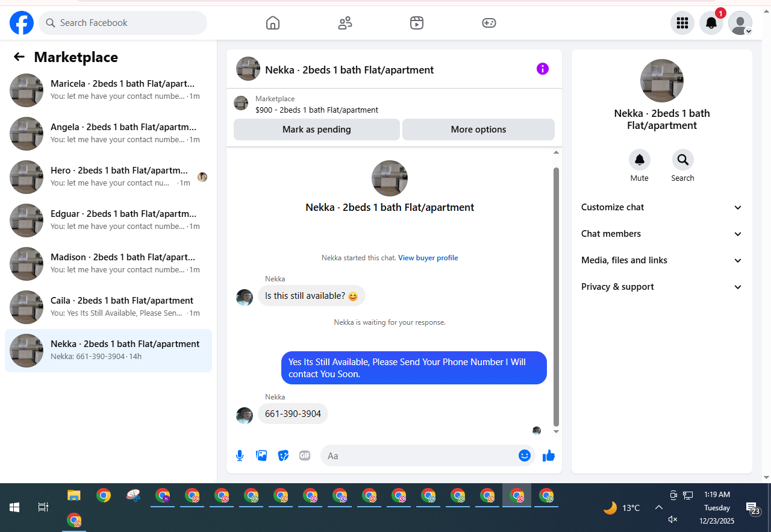Open the Angela conversation
Screen dimensions: 771x532
[108, 134]
